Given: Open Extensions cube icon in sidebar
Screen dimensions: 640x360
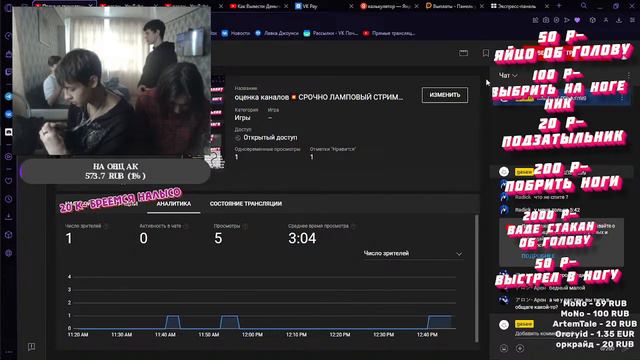Looking at the screenshot, I should tap(9, 235).
